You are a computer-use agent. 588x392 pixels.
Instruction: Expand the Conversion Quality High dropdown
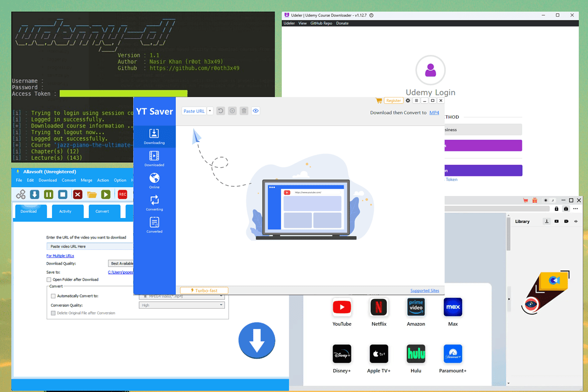pyautogui.click(x=181, y=304)
